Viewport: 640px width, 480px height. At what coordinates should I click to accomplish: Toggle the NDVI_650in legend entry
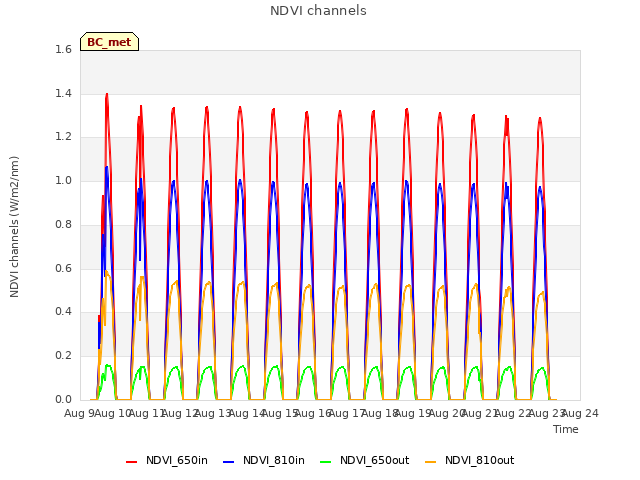click(x=167, y=461)
